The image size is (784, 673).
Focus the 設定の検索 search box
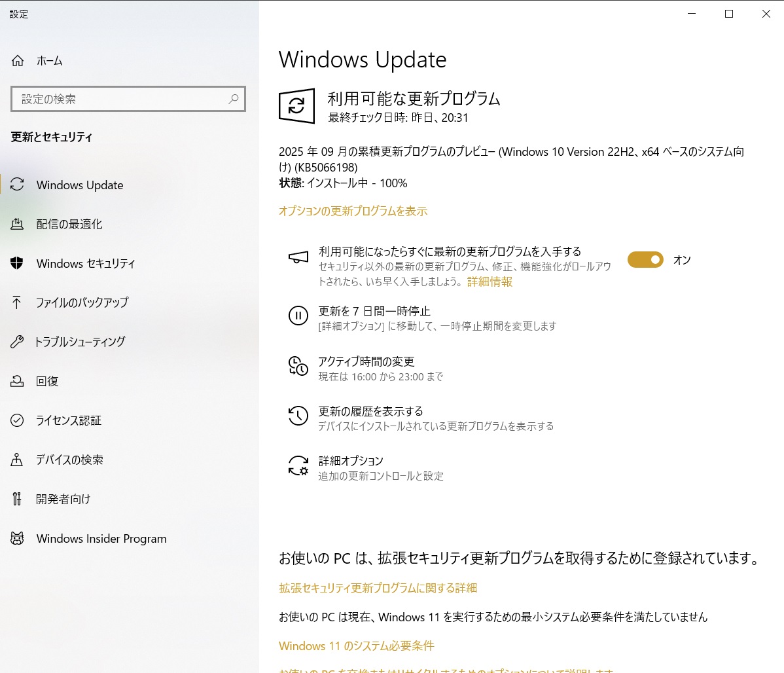128,99
